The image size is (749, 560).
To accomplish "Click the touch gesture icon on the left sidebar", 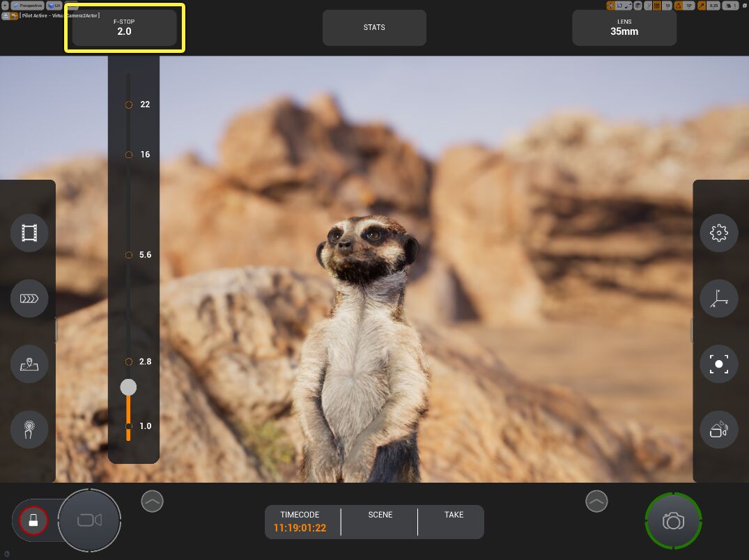I will point(29,429).
